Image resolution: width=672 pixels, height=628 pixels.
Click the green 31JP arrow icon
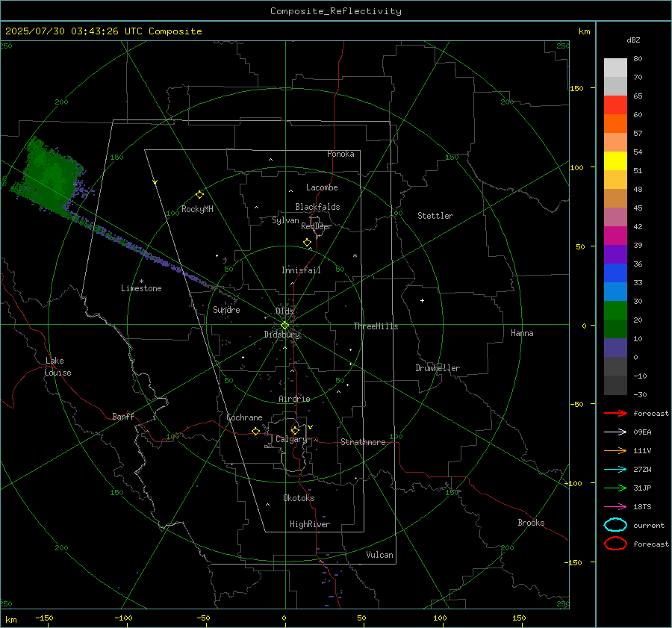click(615, 488)
